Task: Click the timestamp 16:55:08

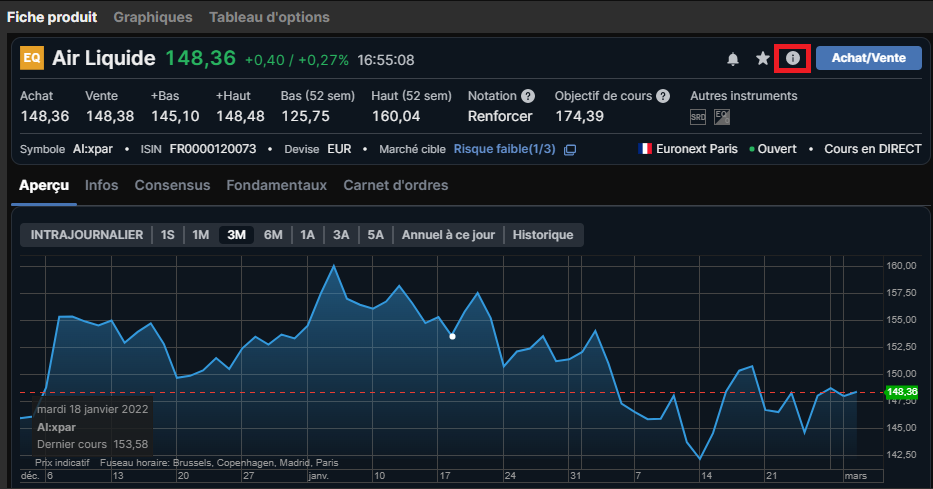Action: tap(386, 60)
